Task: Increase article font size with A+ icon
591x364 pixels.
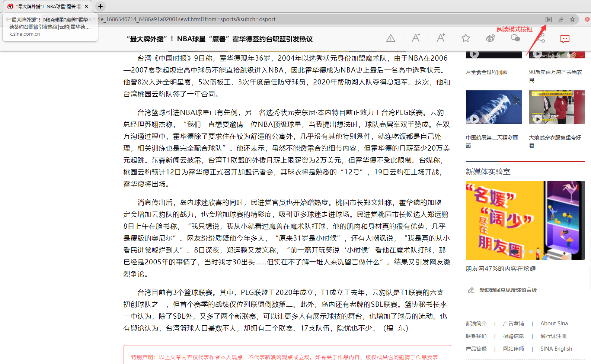Action: click(441, 38)
